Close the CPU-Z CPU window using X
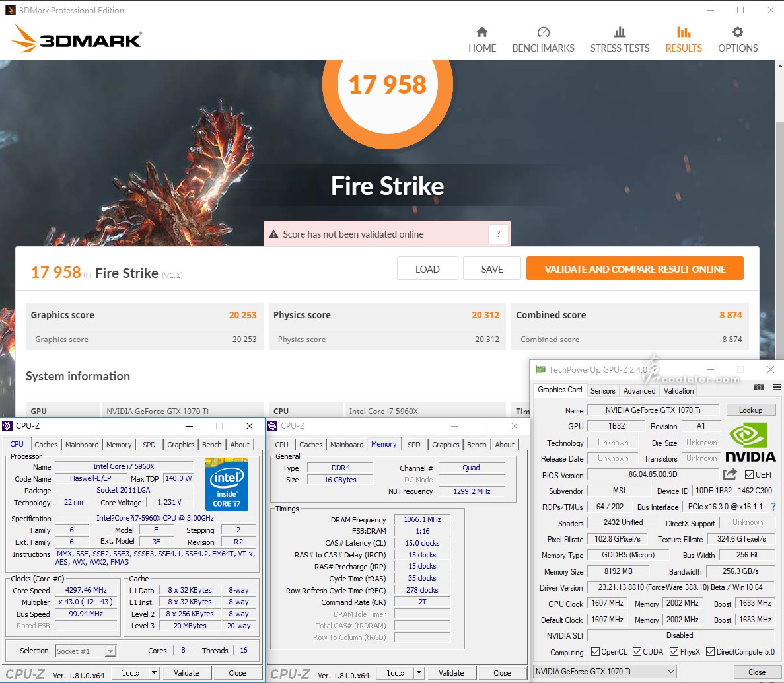The height and width of the screenshot is (683, 784). (x=250, y=426)
